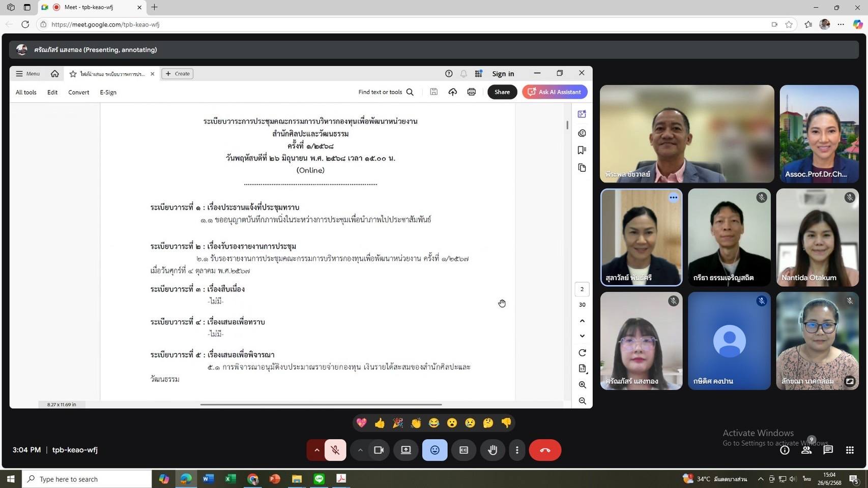Viewport: 868px width, 488px height.
Task: Send the thumbs up emoji reaction
Action: [380, 423]
